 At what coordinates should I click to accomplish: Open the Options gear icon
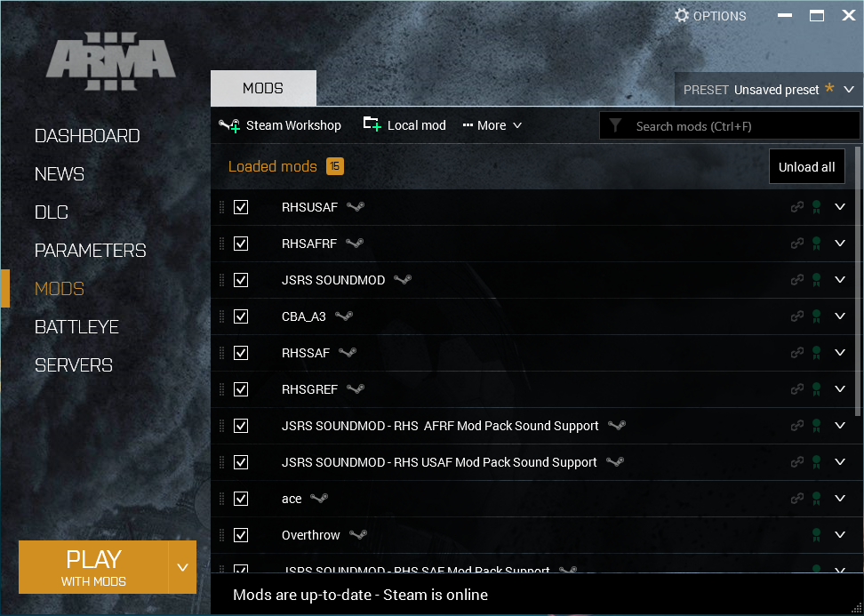click(682, 15)
